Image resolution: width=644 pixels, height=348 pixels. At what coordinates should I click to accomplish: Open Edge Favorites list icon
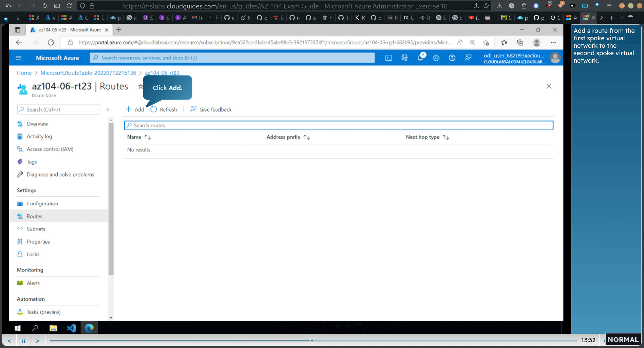pos(504,42)
